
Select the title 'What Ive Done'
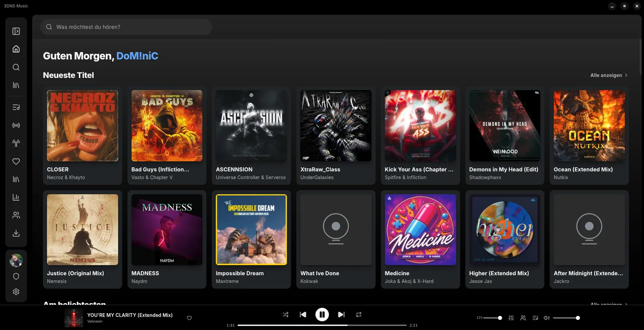(x=320, y=273)
